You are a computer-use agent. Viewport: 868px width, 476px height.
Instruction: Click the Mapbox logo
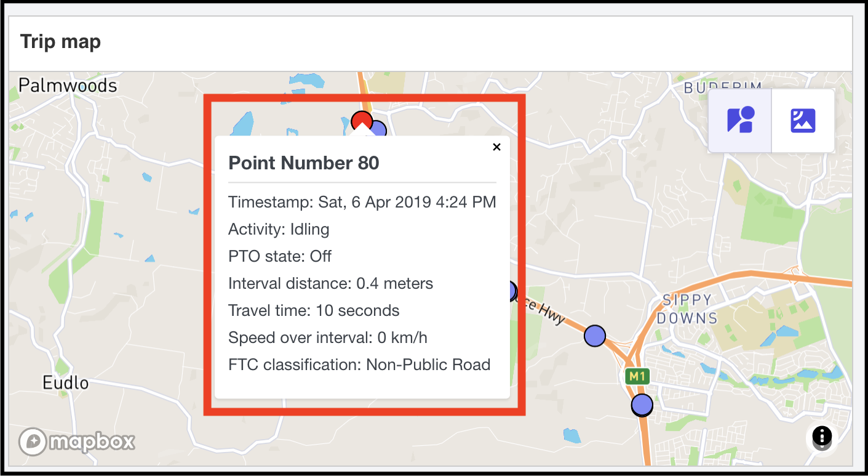pos(77,441)
